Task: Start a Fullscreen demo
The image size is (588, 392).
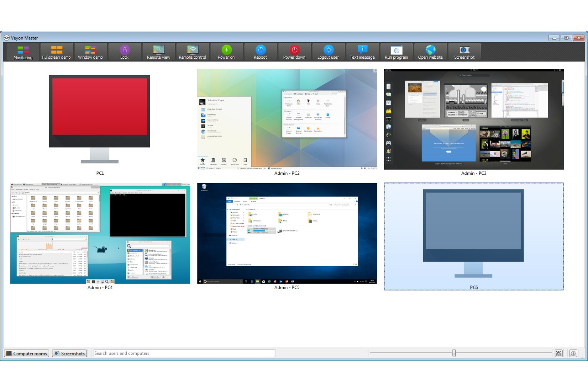Action: [x=56, y=52]
